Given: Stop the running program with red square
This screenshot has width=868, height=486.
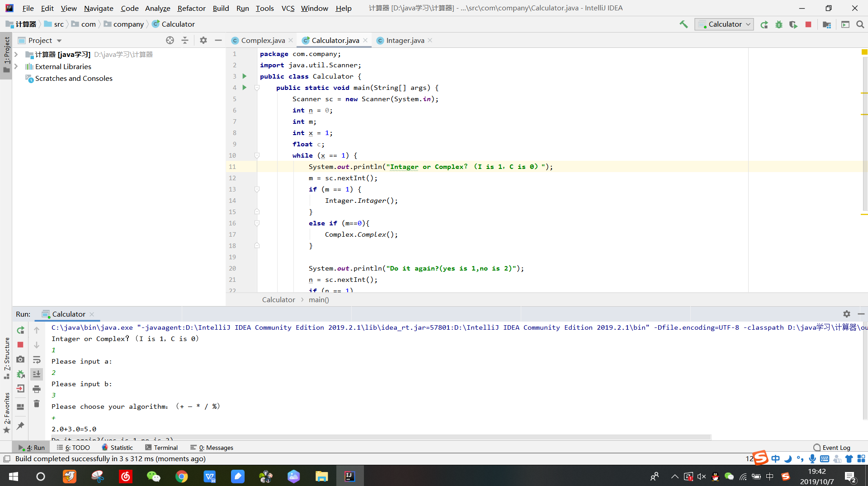Looking at the screenshot, I should (x=808, y=24).
